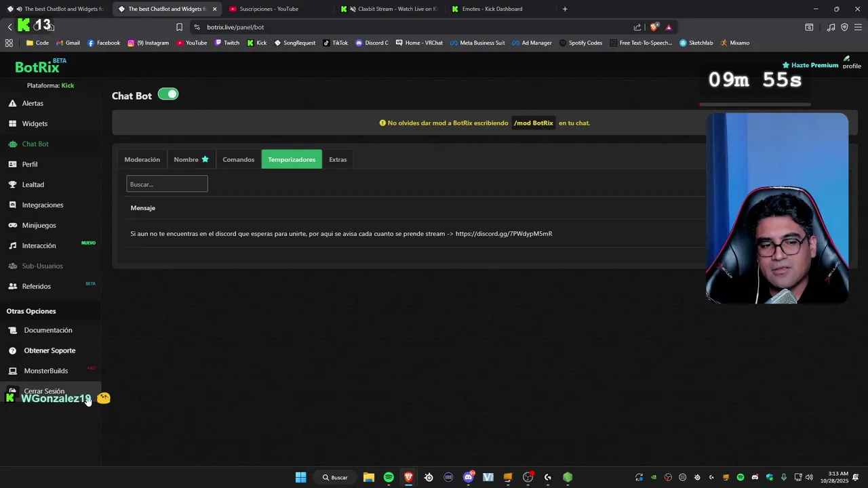Switch to the Extras tab

338,159
